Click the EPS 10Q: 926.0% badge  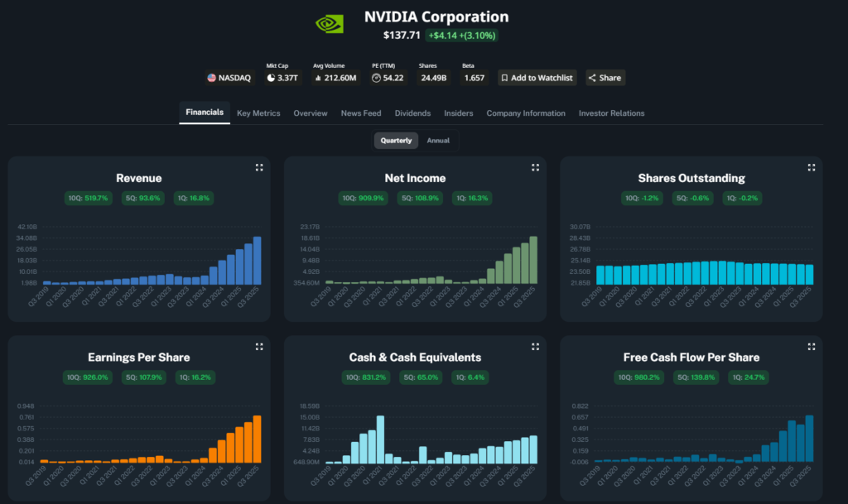88,377
